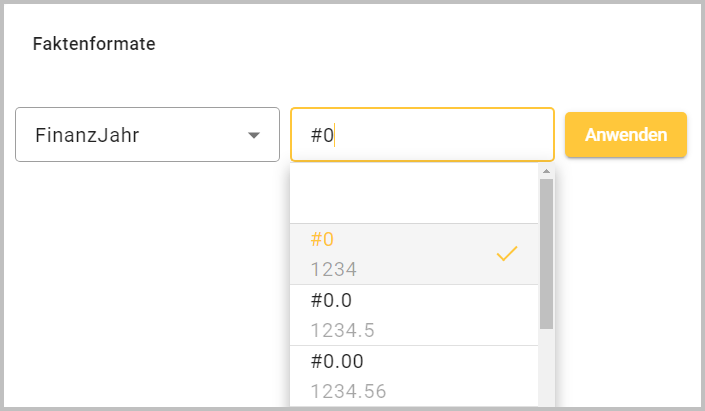Click the 1234 sample under #0

(x=334, y=269)
